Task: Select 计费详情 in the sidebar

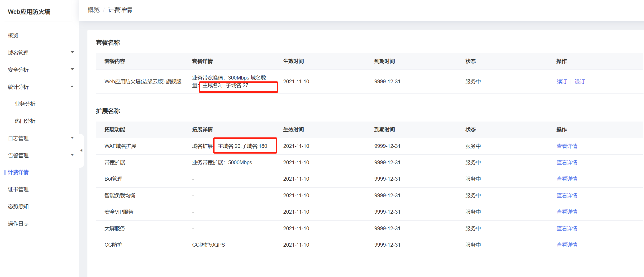Action: (18, 172)
